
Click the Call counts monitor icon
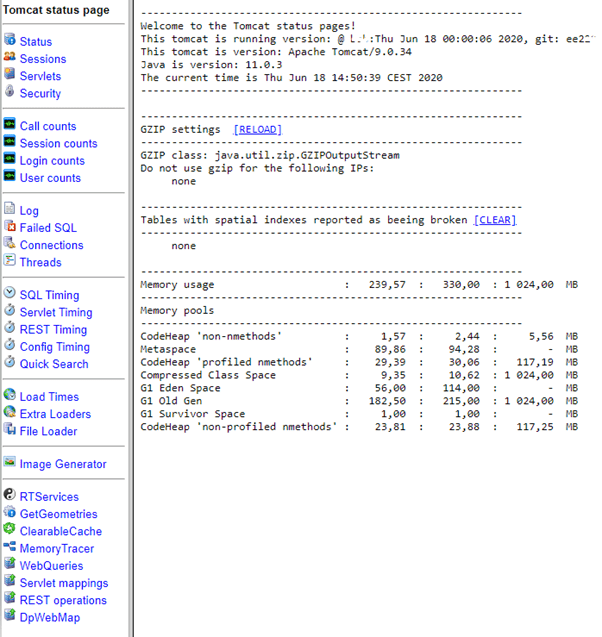click(10, 126)
